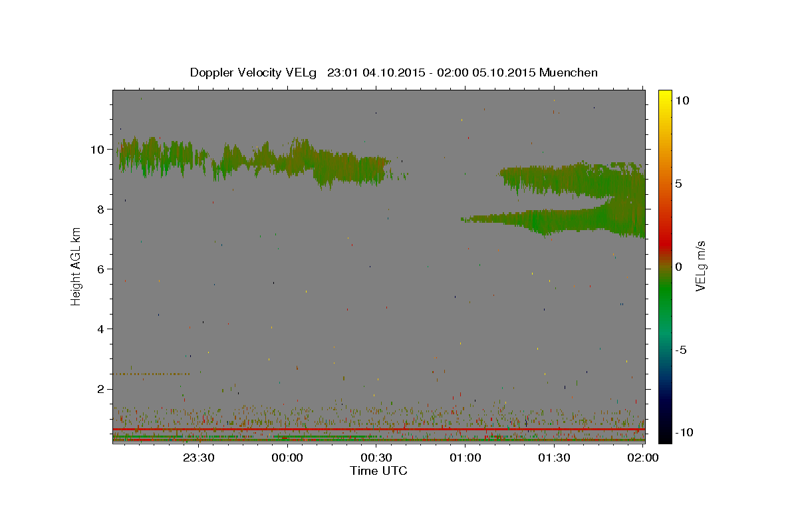Click the 'Time UTC' axis label

tap(378, 471)
